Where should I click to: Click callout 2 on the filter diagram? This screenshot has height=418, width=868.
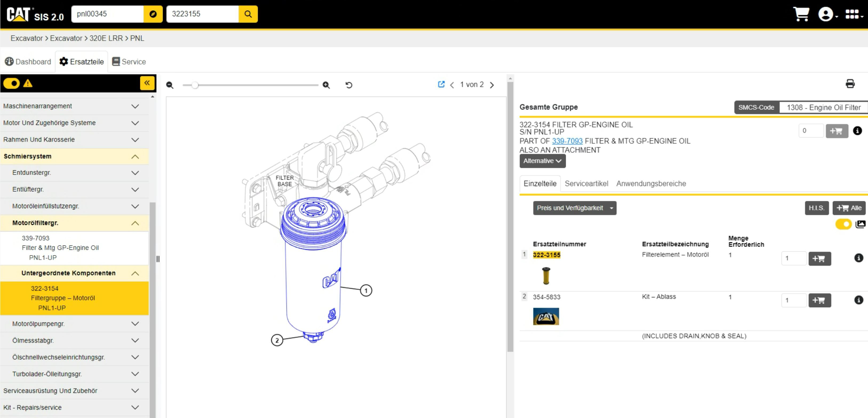point(277,340)
